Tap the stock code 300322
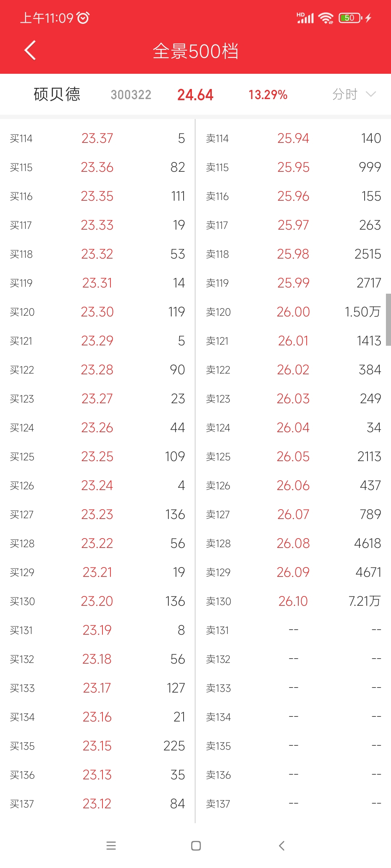This screenshot has width=391, height=868. coord(131,95)
